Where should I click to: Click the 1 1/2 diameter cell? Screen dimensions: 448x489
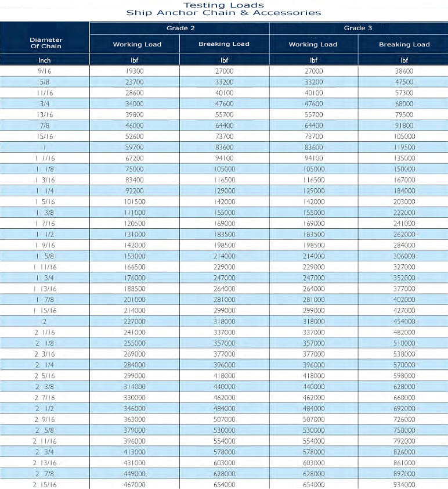click(x=45, y=234)
